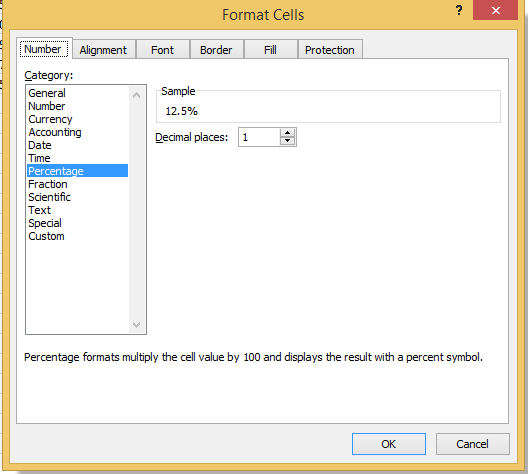Switch to the Alignment tab
Viewport: 528px width, 474px height.
(103, 50)
